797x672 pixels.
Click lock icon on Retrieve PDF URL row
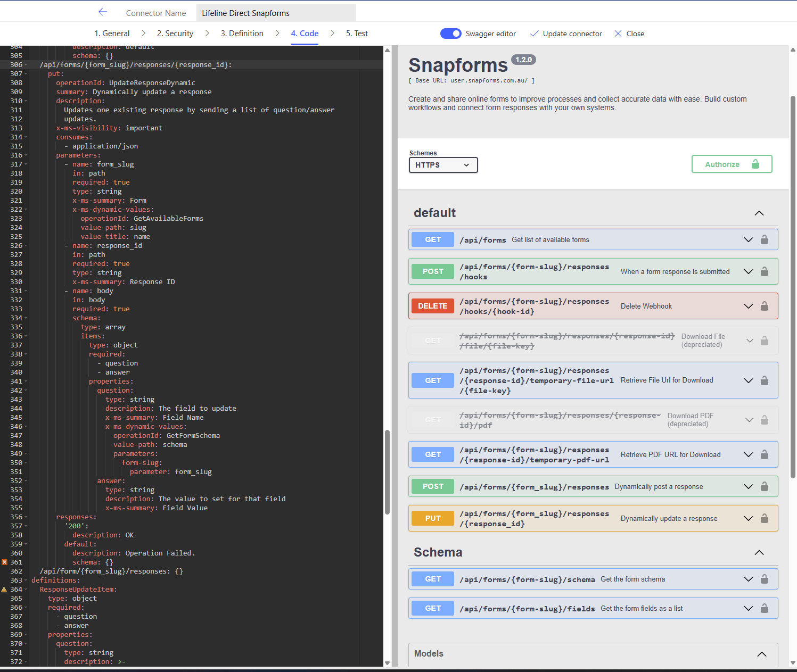coord(765,454)
